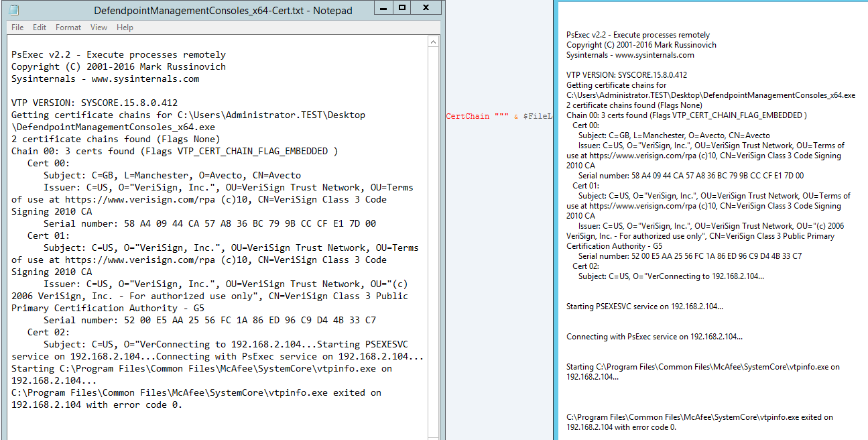The image size is (868, 440).
Task: Click 'Cert 01:' line in Notepad
Action: pos(48,236)
